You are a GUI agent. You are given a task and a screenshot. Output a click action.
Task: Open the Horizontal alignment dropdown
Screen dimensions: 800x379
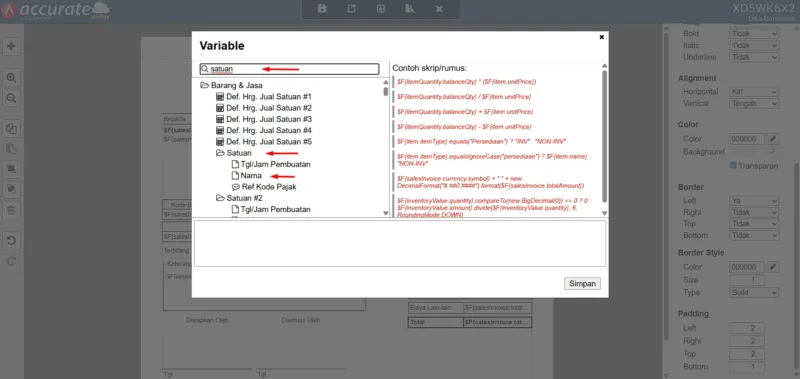(754, 92)
